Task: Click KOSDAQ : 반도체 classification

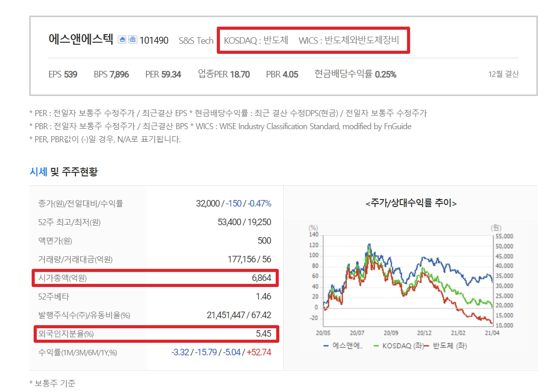Action: pos(256,40)
